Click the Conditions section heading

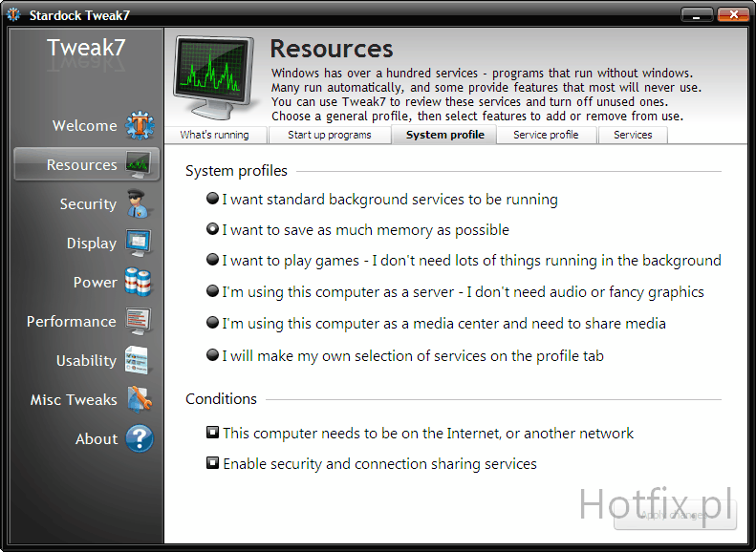222,399
